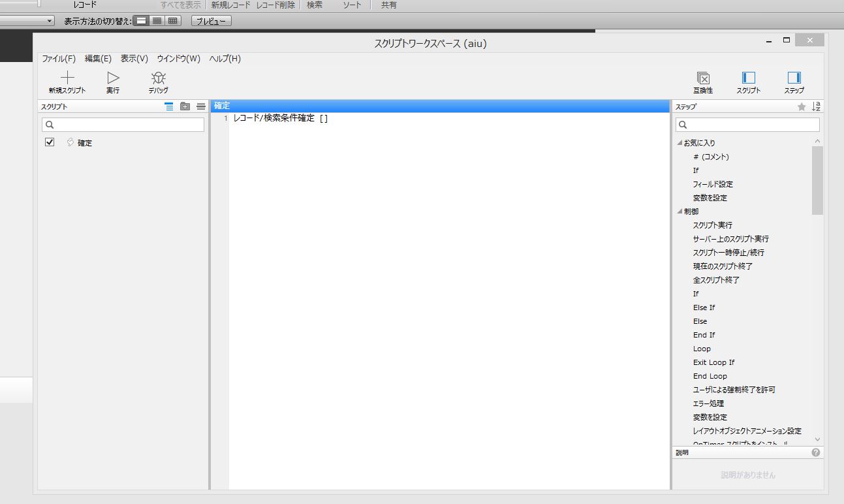Click the help question mark in the 説明 panel

[816, 452]
